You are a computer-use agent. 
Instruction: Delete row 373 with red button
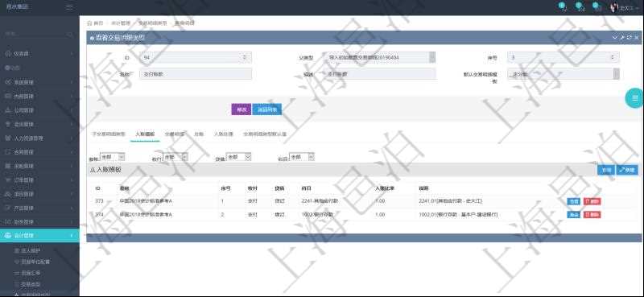pos(592,201)
